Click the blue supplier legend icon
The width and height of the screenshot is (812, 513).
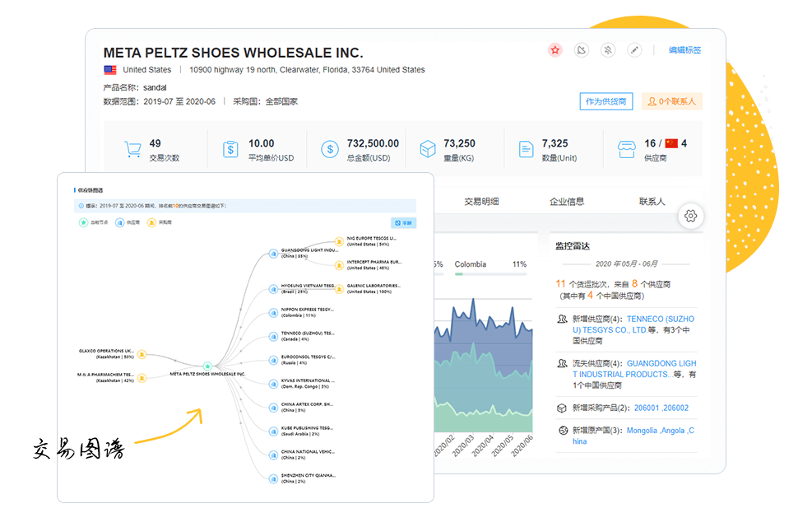pyautogui.click(x=119, y=223)
